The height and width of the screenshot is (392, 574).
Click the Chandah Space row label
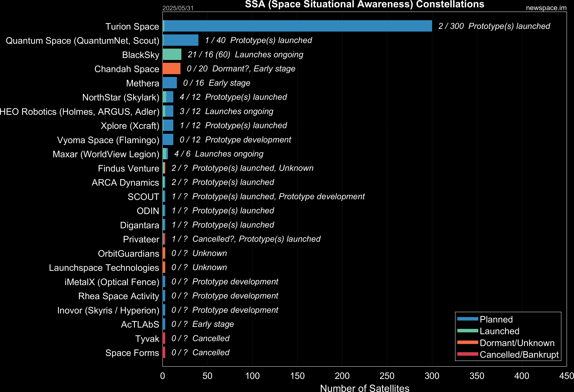pyautogui.click(x=127, y=69)
